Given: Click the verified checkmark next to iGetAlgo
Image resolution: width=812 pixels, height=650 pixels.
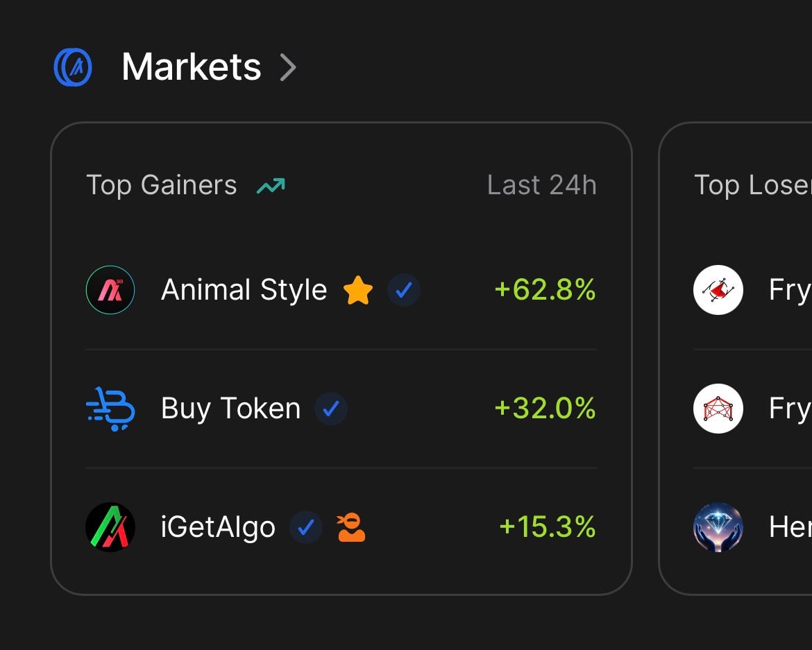Looking at the screenshot, I should pos(306,527).
